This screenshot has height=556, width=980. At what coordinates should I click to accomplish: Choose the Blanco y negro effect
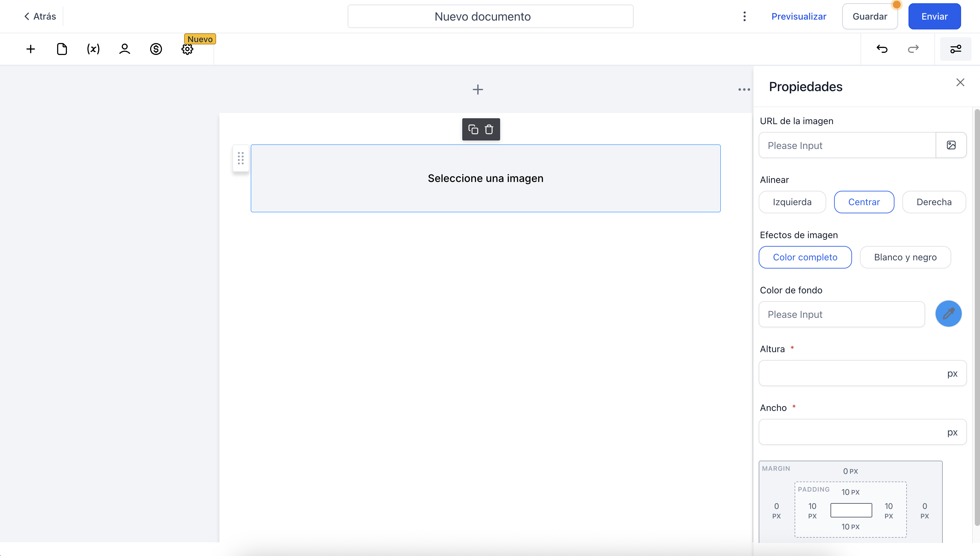(905, 257)
